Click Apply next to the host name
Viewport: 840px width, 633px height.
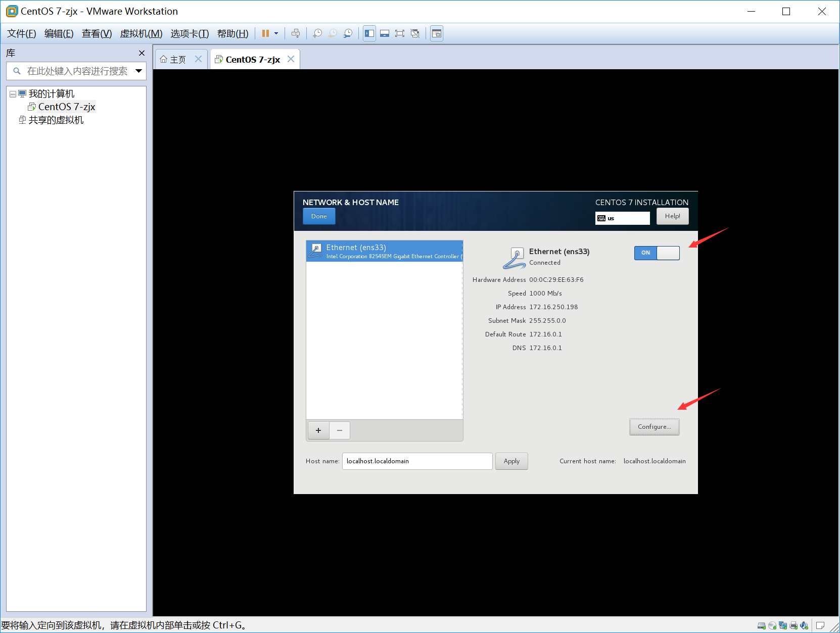511,461
